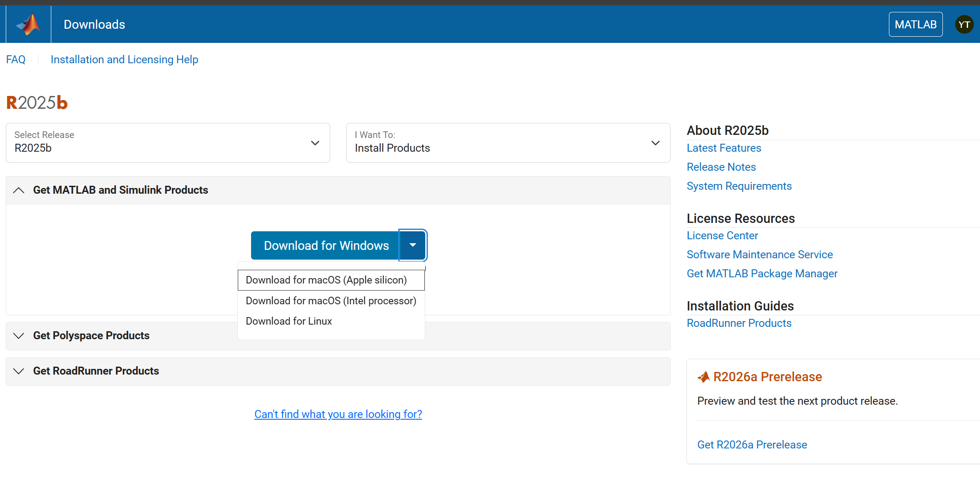Image resolution: width=980 pixels, height=494 pixels.
Task: Click the Download split-button caret arrow
Action: 412,245
